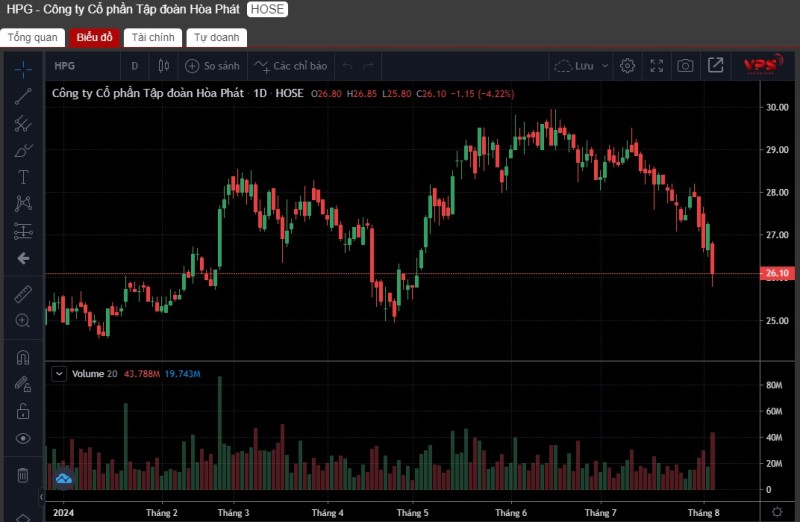The image size is (800, 522).
Task: Open Các chỉ báo indicators menu
Action: coord(291,66)
